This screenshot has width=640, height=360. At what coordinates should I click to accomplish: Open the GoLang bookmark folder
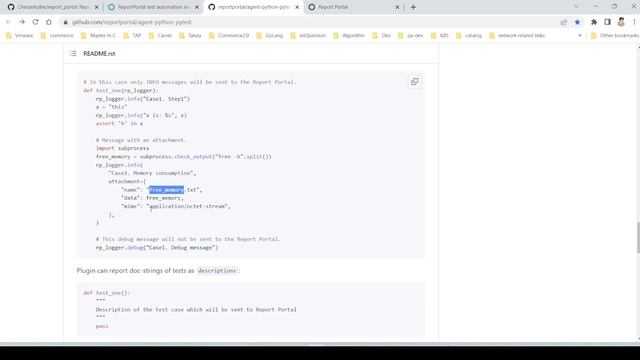point(269,36)
